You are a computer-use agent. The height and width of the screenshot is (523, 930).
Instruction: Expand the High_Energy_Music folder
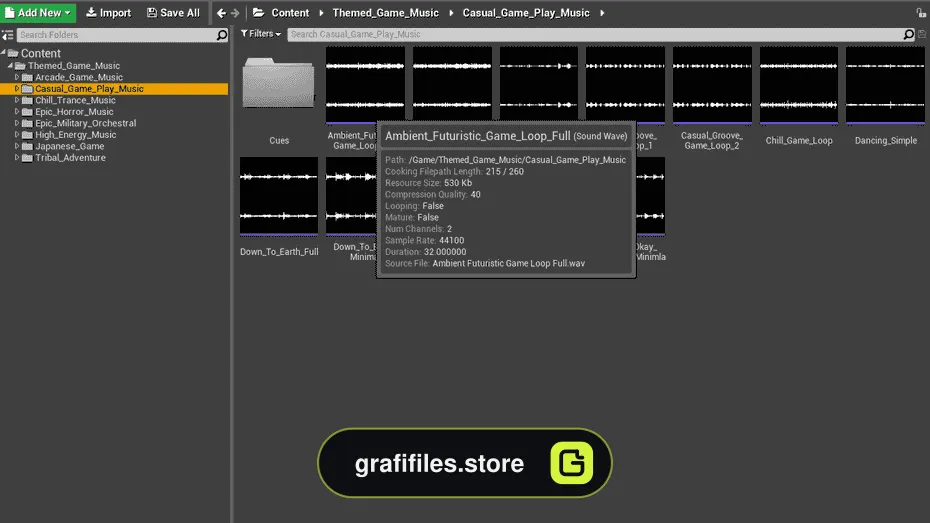tap(17, 135)
